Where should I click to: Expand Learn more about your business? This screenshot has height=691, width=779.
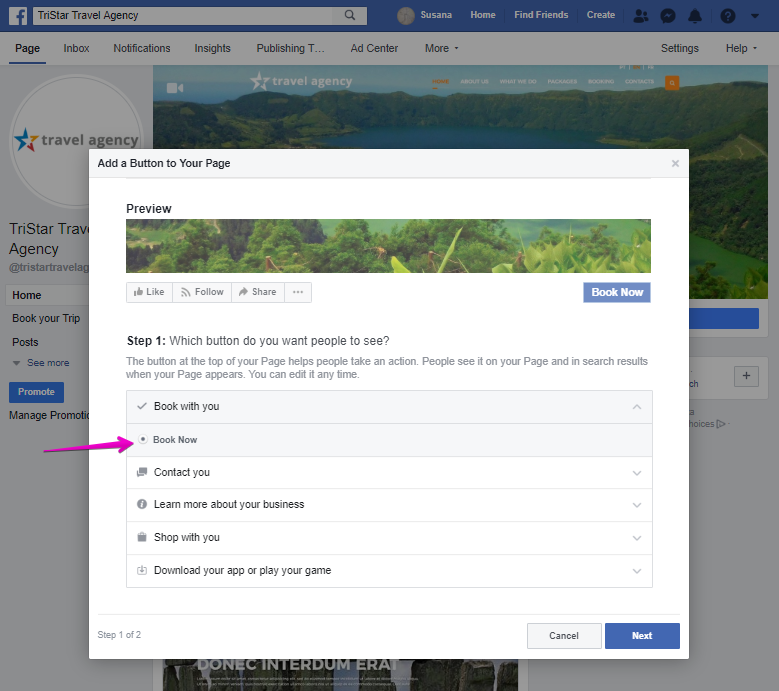(637, 505)
